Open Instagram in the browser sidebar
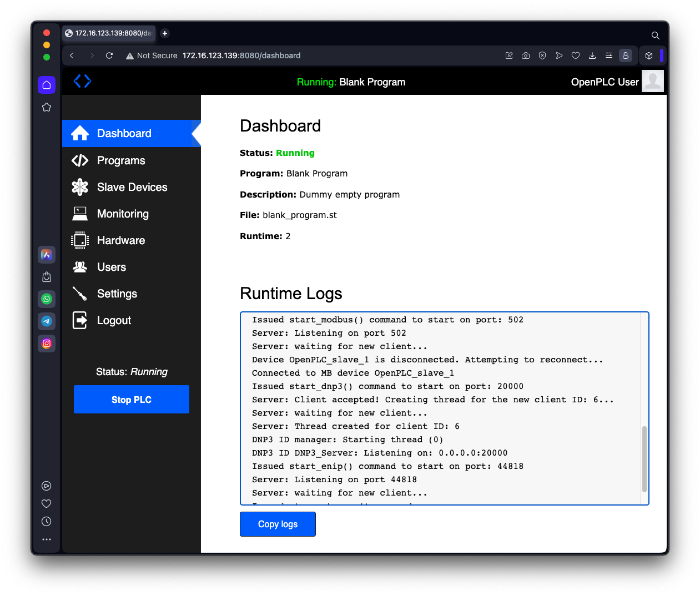The image size is (700, 596). (47, 344)
